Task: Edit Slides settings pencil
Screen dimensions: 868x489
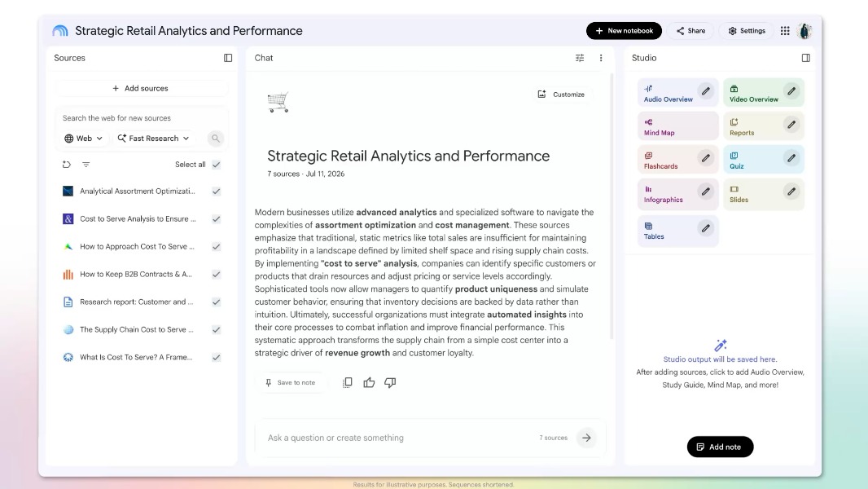Action: click(791, 192)
